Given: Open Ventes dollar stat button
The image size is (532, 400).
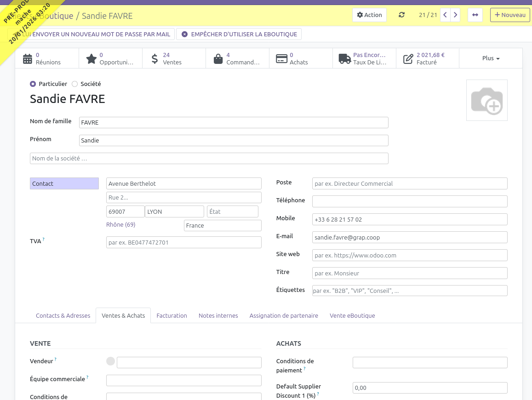Looking at the screenshot, I should pyautogui.click(x=174, y=58).
